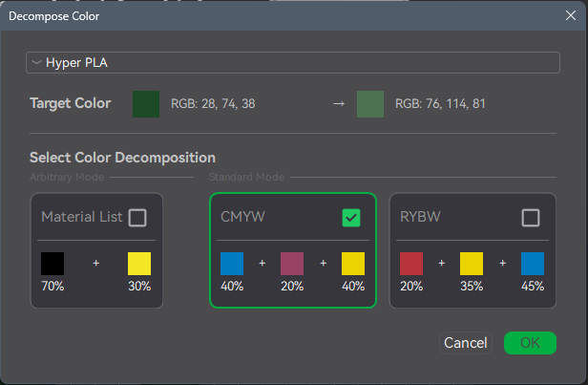The width and height of the screenshot is (588, 385).
Task: Tick the RYBW decomposition checkbox
Action: [x=531, y=218]
